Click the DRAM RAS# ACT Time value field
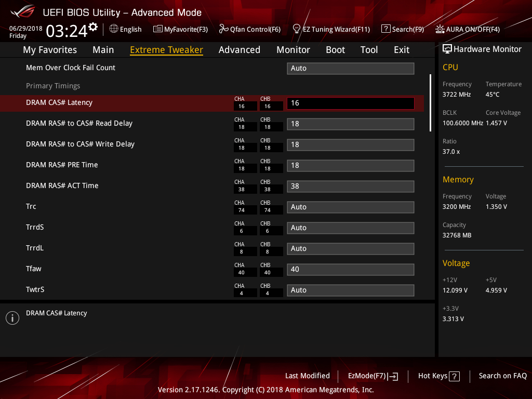The image size is (532, 399). [x=351, y=187]
